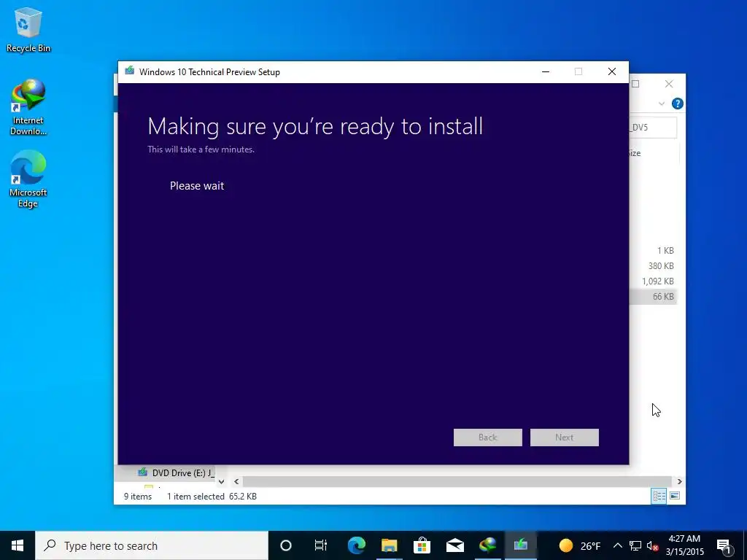
Task: Close the File Explorer window
Action: point(669,84)
